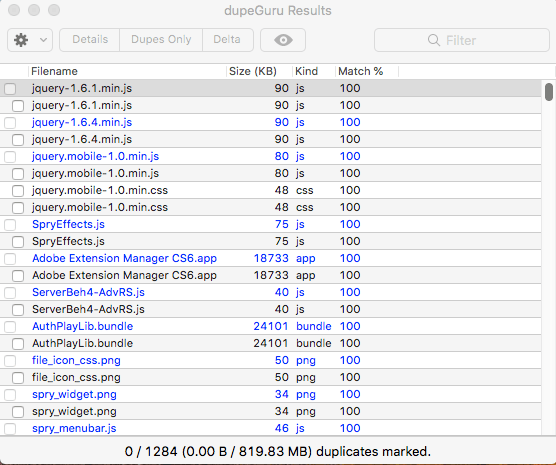Click the duplicates marked status bar text
This screenshot has height=465, width=556.
pos(278,452)
